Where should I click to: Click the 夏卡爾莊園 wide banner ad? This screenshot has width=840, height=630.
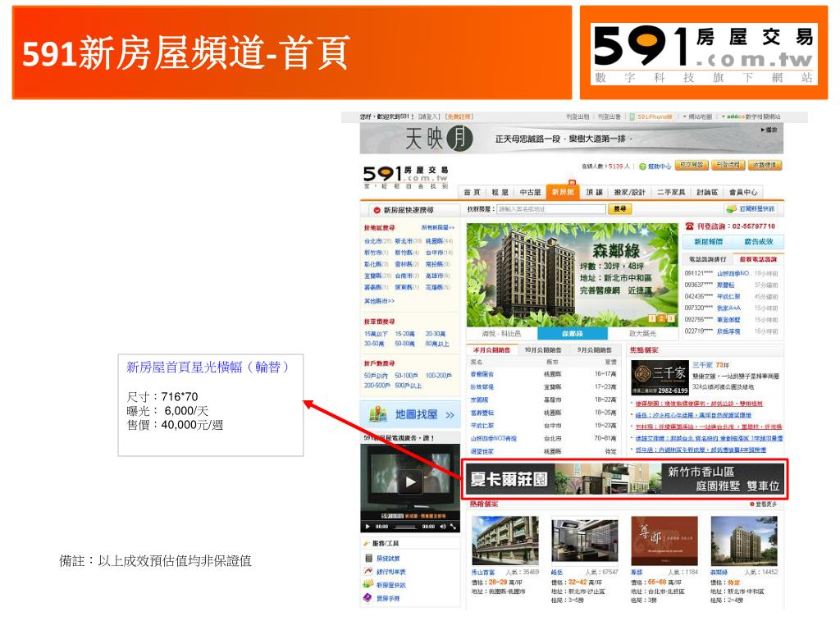coord(624,478)
